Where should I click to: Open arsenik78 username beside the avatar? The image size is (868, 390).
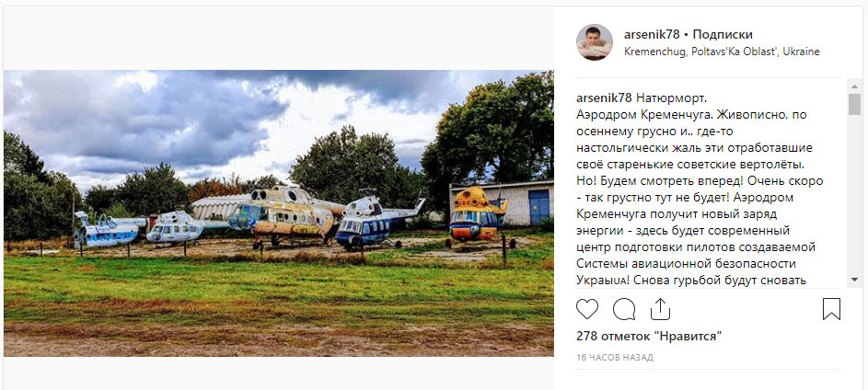click(x=652, y=35)
